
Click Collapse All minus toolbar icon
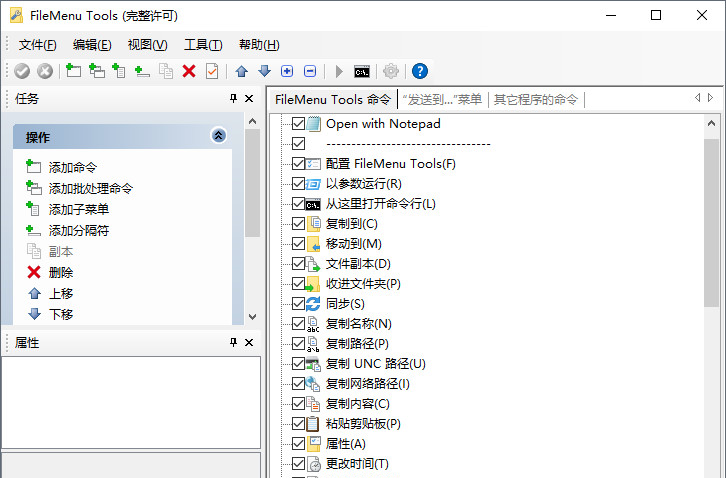pyautogui.click(x=310, y=71)
